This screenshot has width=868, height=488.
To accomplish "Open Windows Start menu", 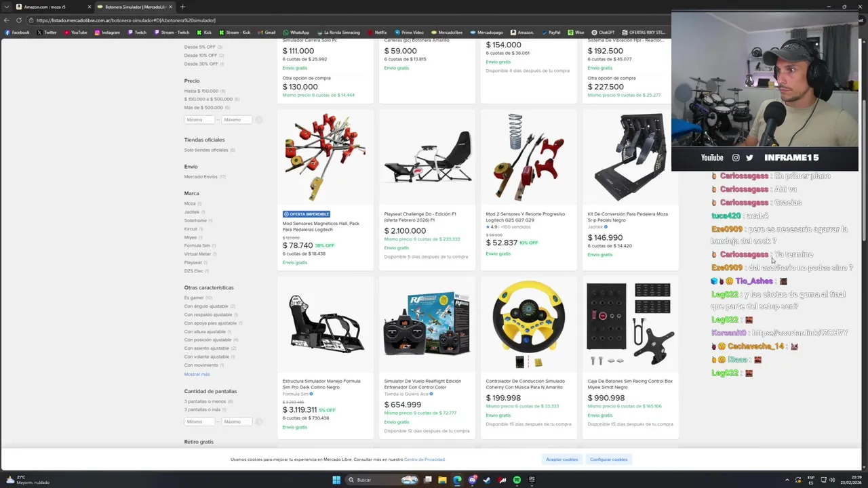I will 336,480.
